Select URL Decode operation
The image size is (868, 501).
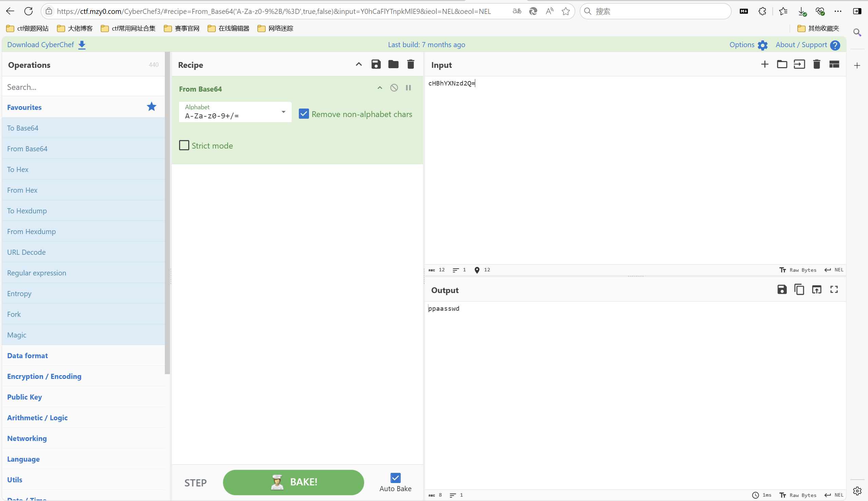tap(83, 252)
